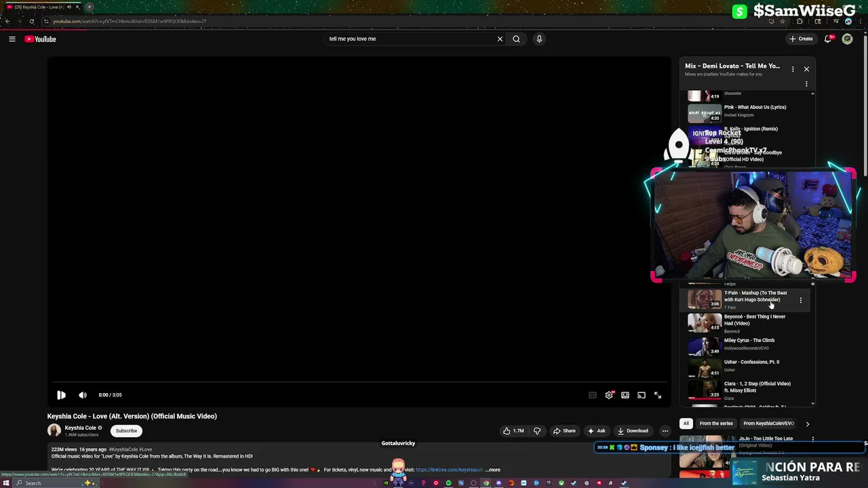Open Keyshia Cole channel avatar
This screenshot has height=488, width=868.
[54, 430]
